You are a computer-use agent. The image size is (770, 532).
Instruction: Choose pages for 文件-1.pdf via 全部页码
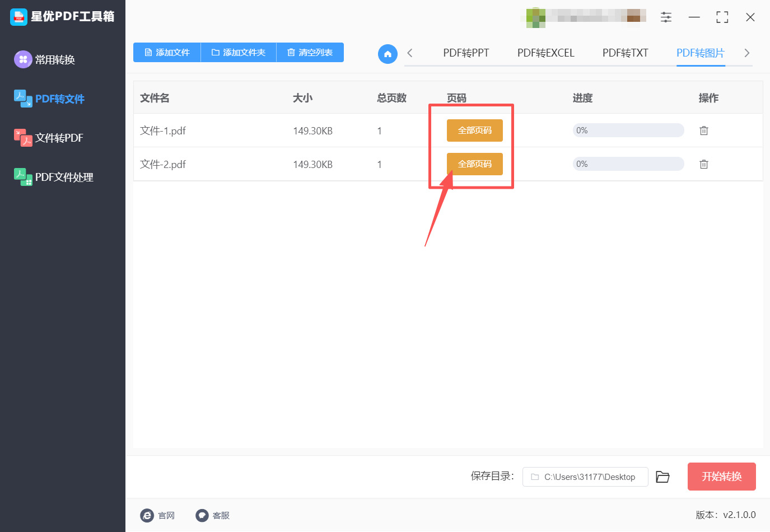pos(475,130)
